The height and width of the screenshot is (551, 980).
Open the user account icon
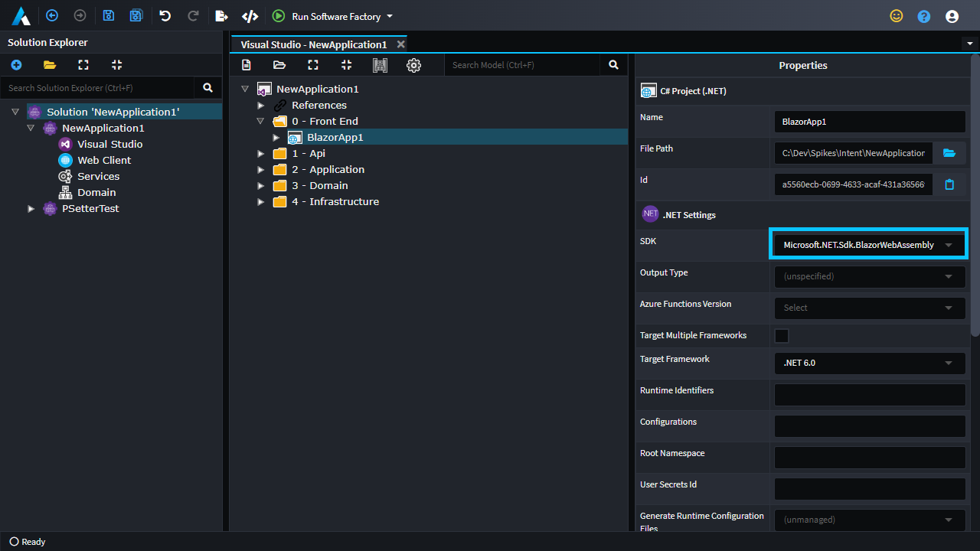952,16
